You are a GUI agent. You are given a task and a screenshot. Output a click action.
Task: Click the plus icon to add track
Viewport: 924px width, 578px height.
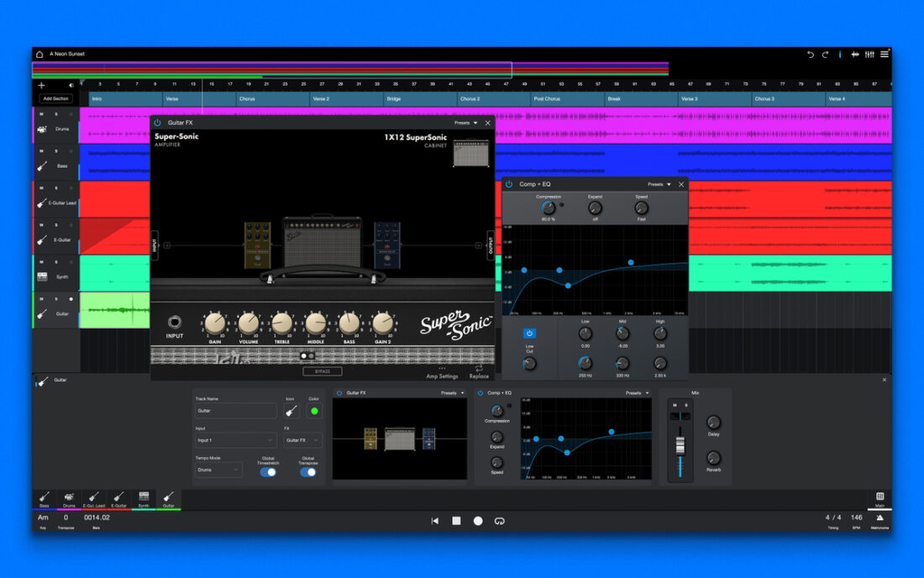click(x=42, y=85)
